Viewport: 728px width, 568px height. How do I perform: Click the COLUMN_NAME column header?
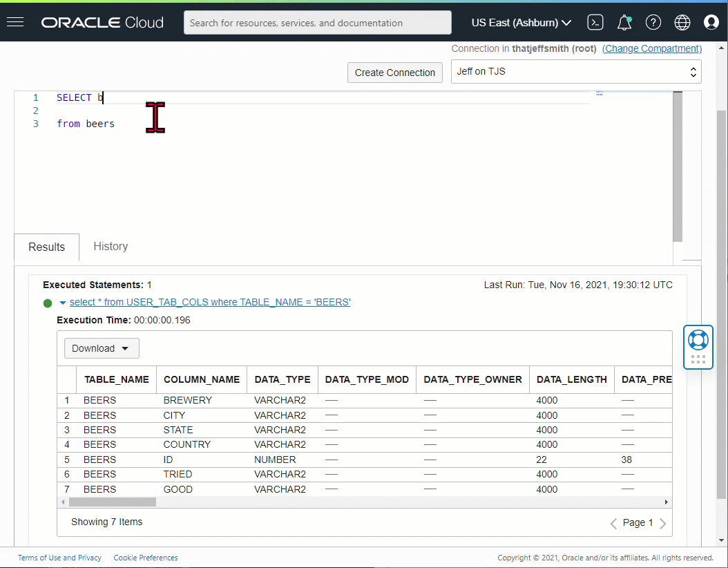click(x=202, y=379)
